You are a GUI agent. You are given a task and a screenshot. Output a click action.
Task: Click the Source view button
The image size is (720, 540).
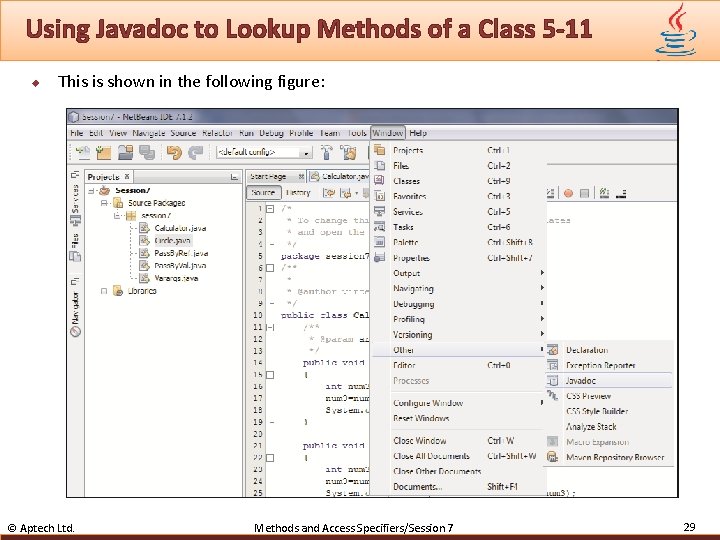click(x=264, y=193)
